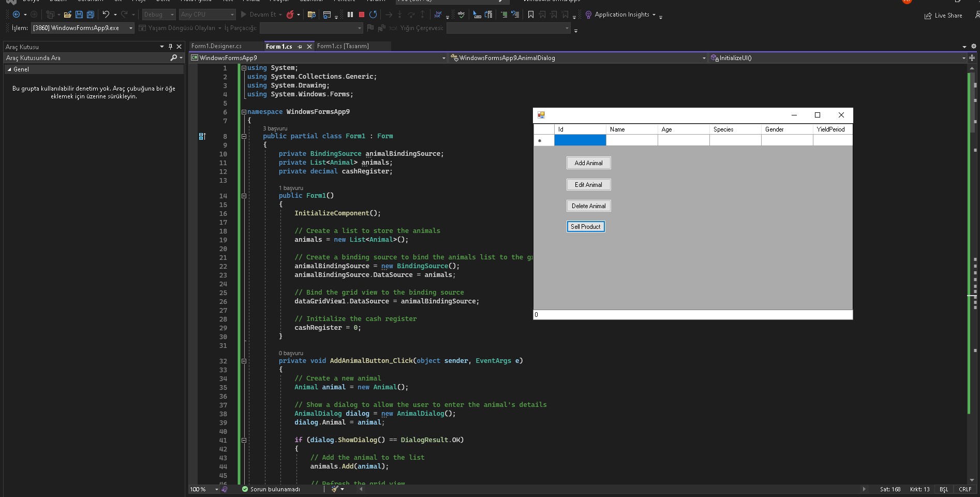The height and width of the screenshot is (497, 980).
Task: Stop debugging using the red square icon
Action: [x=362, y=14]
